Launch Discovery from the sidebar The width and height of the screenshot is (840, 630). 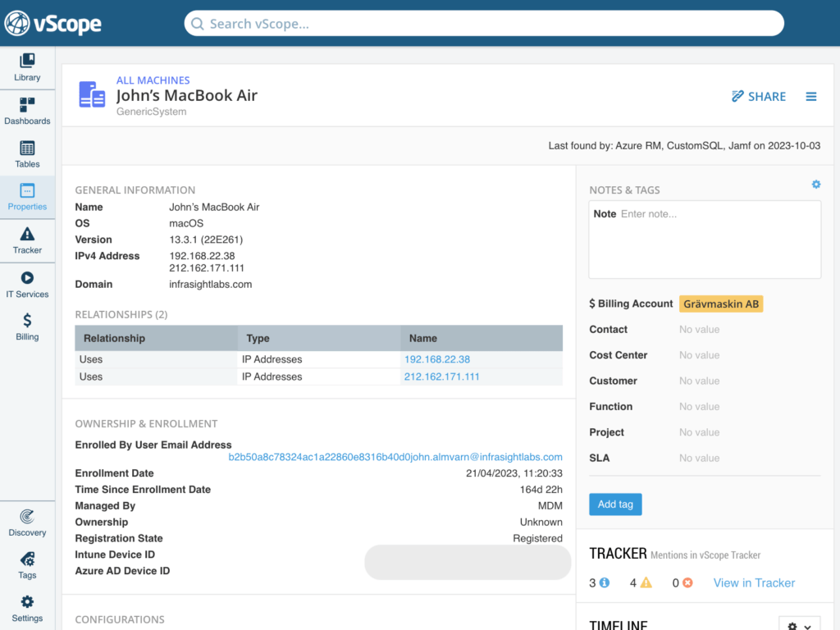[27, 523]
